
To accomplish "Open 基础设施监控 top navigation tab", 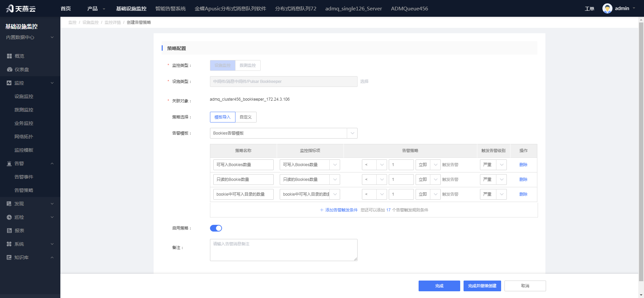I will tap(131, 8).
